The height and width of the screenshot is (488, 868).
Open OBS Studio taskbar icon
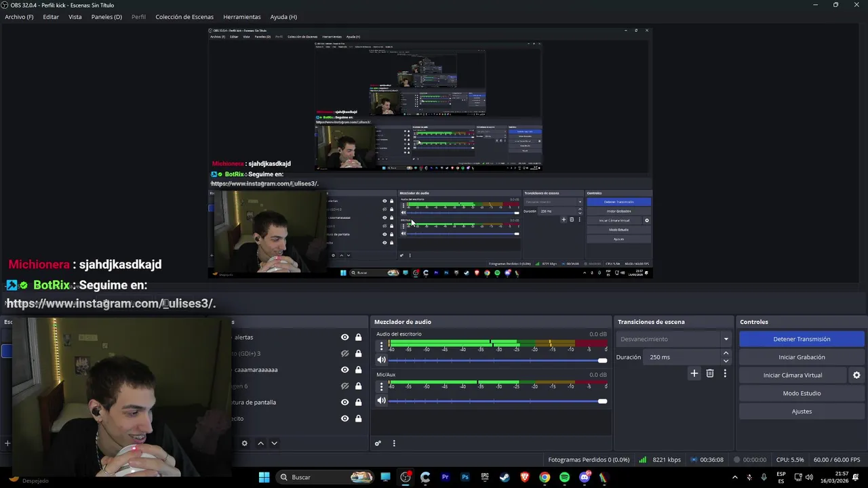pyautogui.click(x=406, y=477)
